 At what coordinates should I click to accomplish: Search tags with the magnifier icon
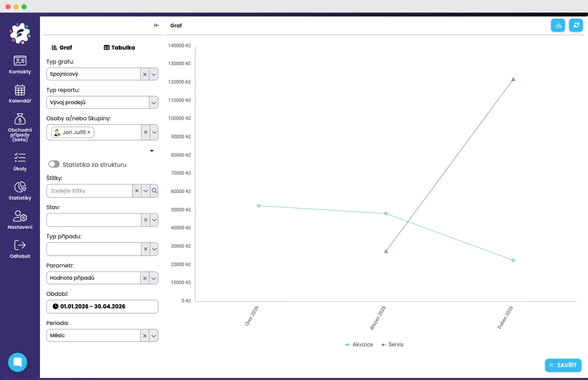(x=154, y=191)
